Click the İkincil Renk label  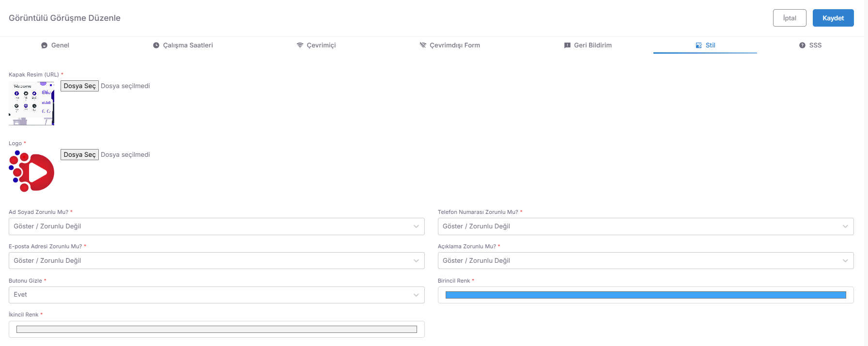(x=24, y=315)
